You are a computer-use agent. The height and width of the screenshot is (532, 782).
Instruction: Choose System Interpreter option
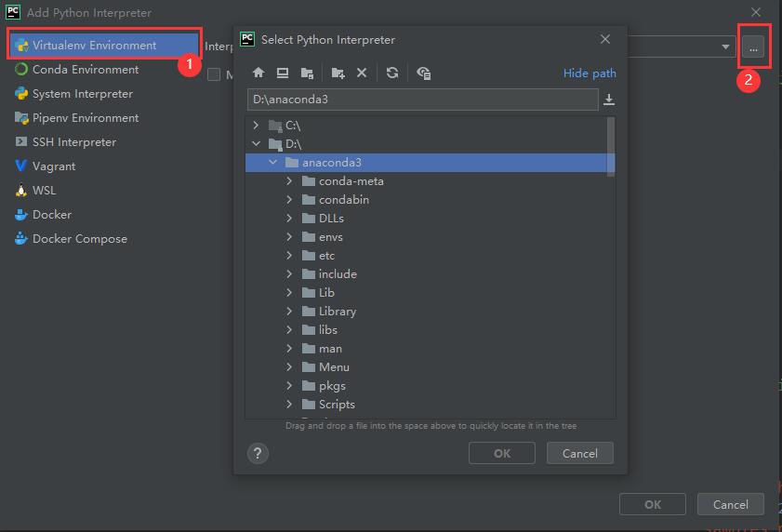click(x=73, y=93)
